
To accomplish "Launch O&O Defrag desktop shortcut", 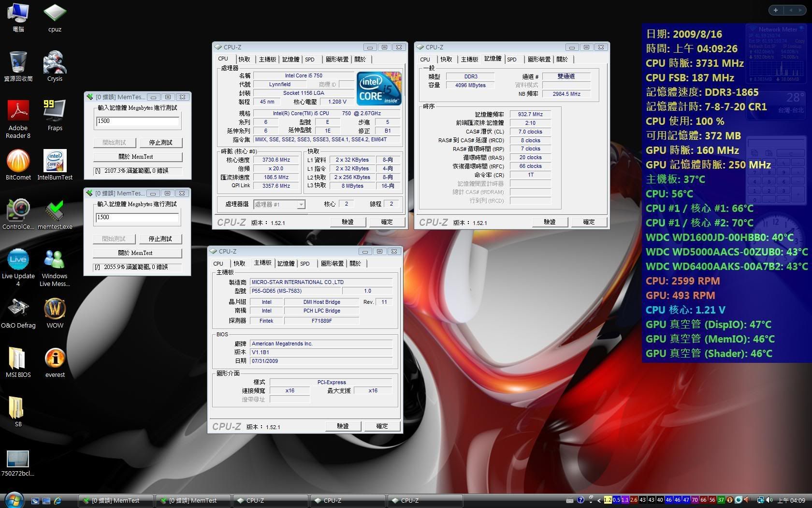I will tap(18, 313).
